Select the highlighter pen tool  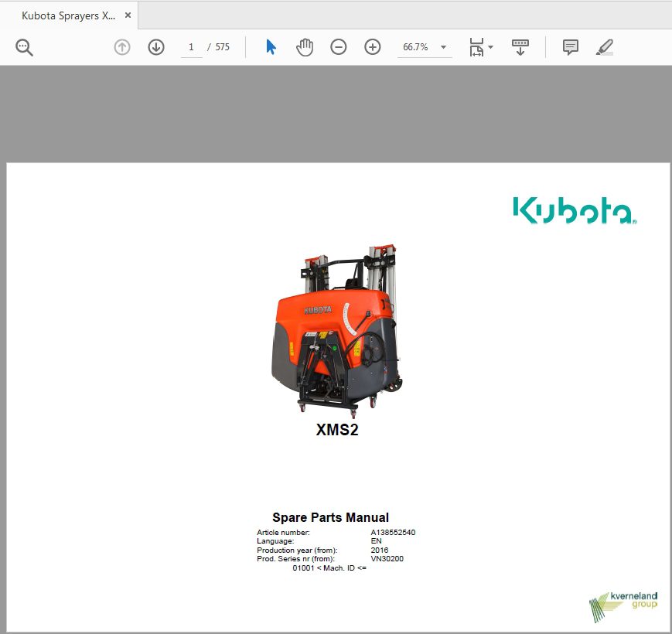[605, 47]
